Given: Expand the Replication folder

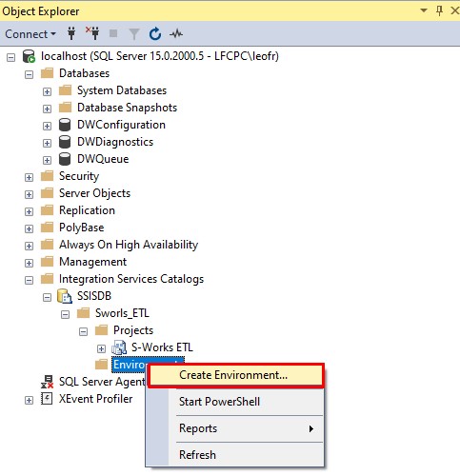Looking at the screenshot, I should point(29,211).
